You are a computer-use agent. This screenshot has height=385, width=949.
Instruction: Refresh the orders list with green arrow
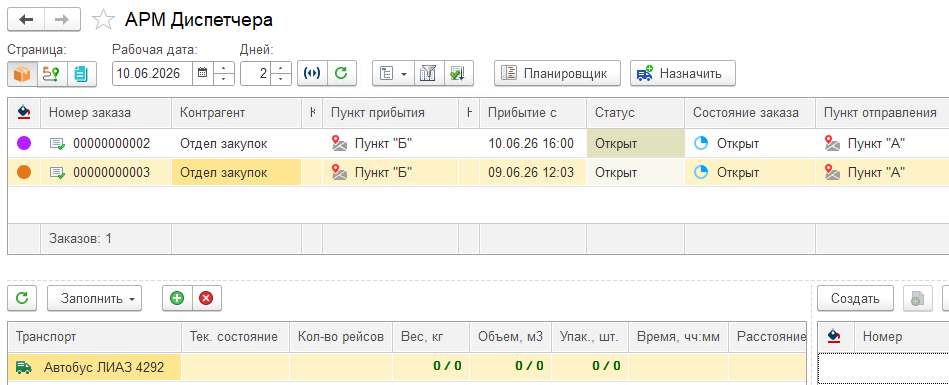pyautogui.click(x=341, y=74)
